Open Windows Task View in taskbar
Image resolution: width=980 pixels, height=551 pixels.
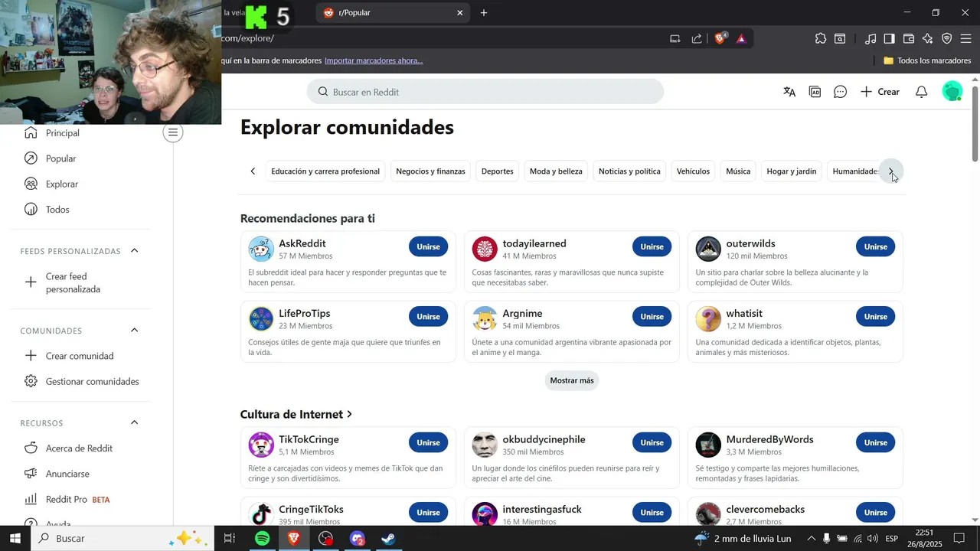[229, 539]
